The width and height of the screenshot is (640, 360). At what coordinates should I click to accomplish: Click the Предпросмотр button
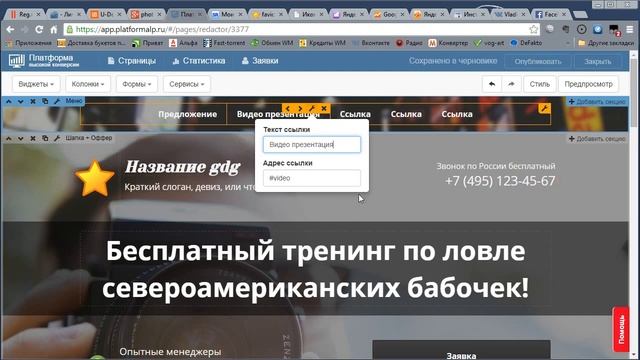(588, 84)
